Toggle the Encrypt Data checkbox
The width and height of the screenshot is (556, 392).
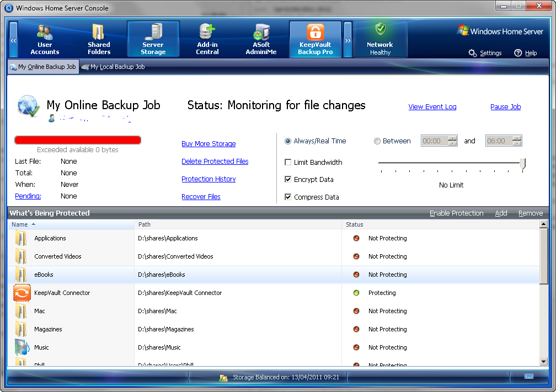(288, 179)
